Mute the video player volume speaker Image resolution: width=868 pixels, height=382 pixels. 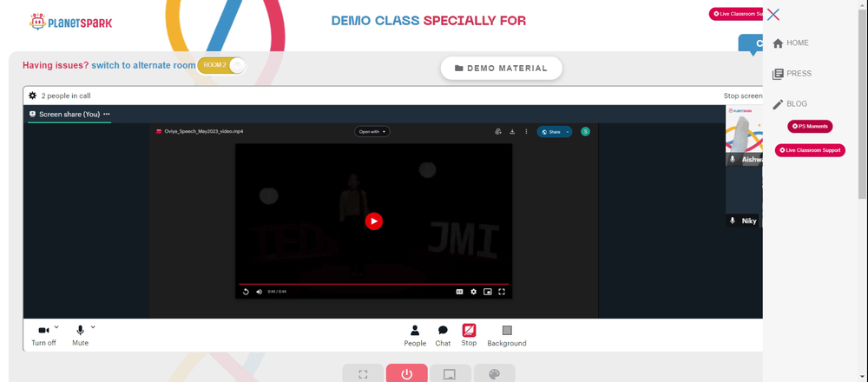(x=259, y=292)
